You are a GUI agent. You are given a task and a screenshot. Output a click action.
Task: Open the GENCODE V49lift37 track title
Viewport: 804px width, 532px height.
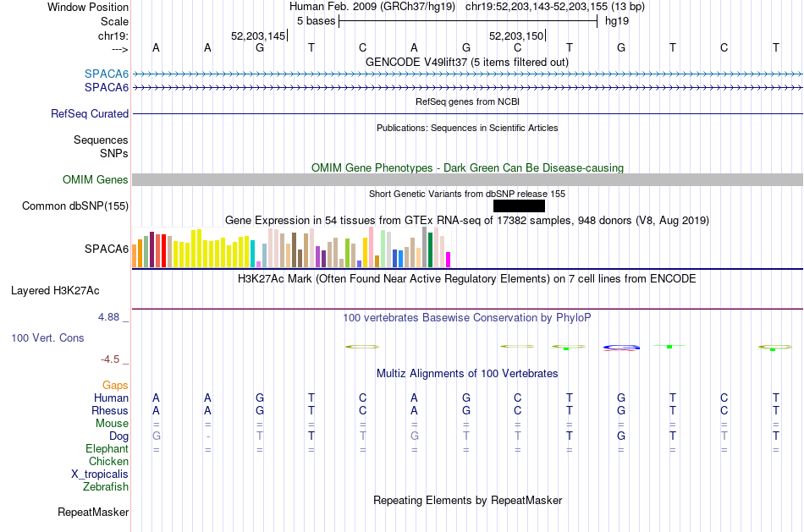coord(467,62)
